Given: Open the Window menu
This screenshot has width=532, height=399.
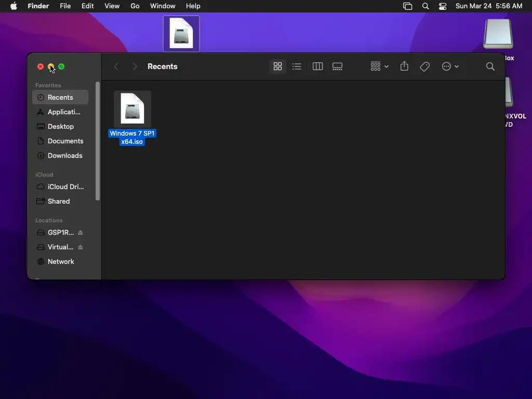Looking at the screenshot, I should (163, 6).
